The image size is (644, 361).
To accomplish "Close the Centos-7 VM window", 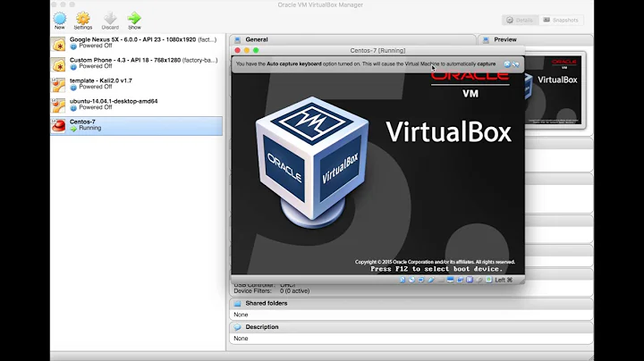I will [x=237, y=50].
